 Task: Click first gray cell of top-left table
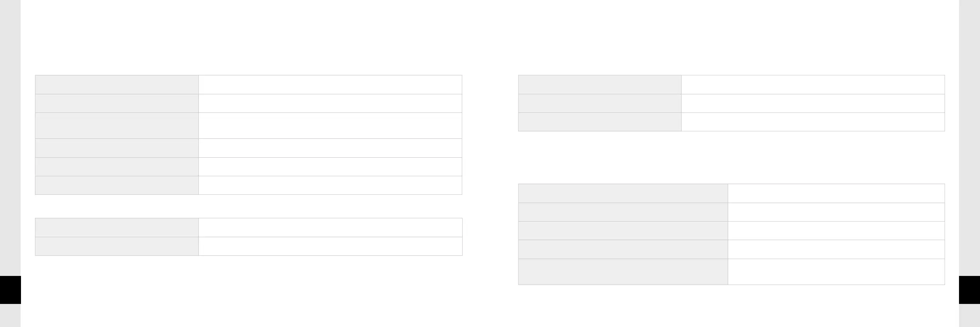(x=117, y=84)
